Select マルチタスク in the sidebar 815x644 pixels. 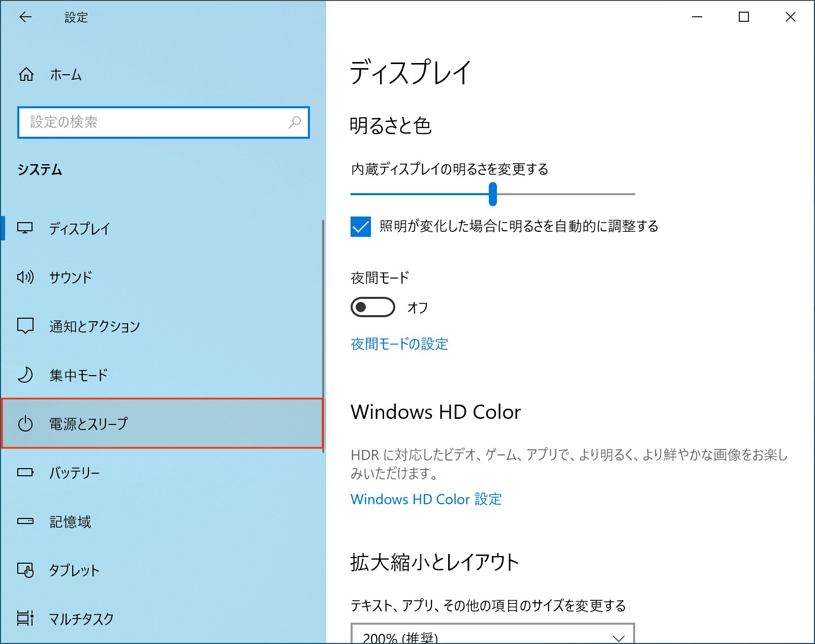tap(81, 619)
